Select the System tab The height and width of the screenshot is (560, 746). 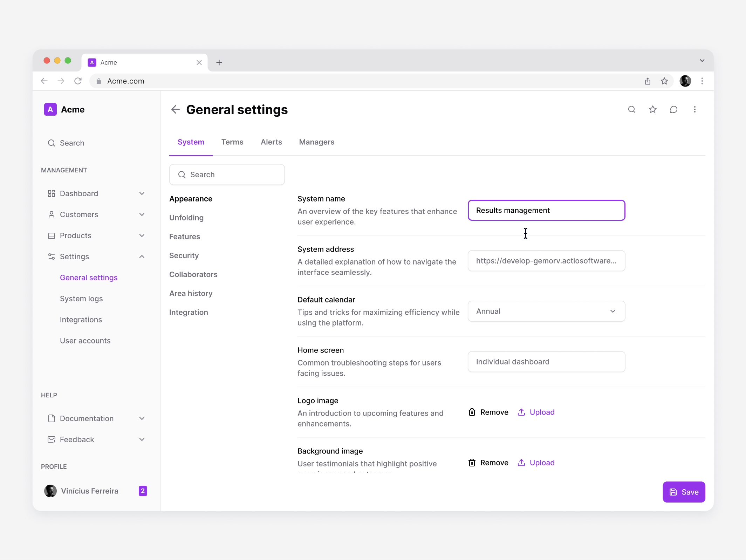(x=191, y=142)
